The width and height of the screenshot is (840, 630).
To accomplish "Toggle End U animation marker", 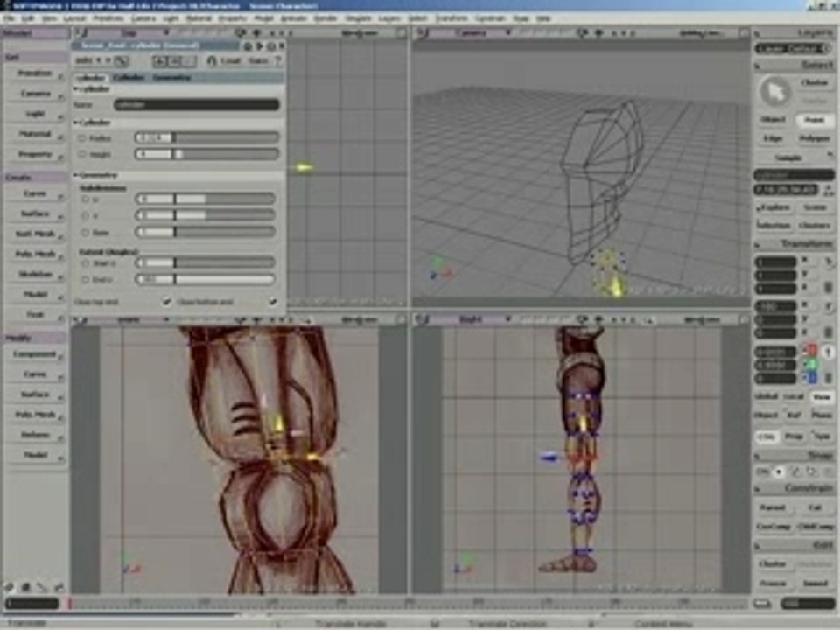I will point(85,280).
